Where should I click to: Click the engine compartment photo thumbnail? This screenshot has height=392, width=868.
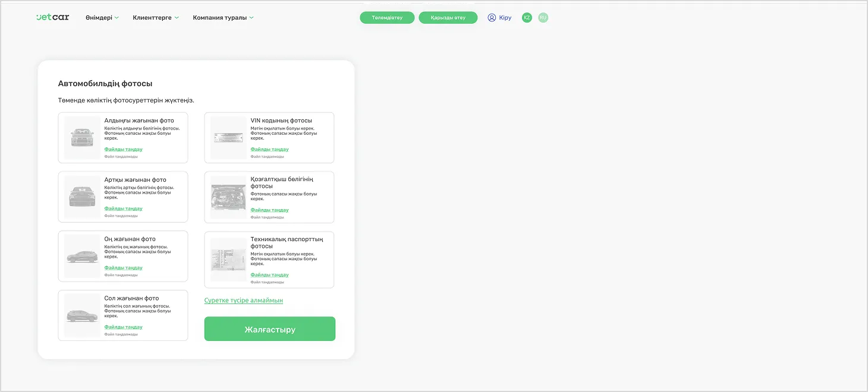click(228, 197)
